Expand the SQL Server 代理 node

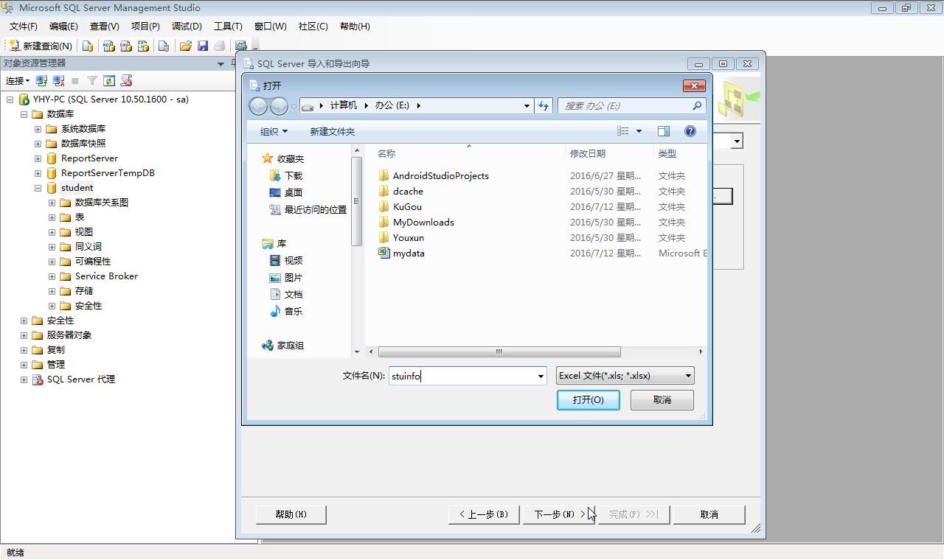[x=24, y=379]
